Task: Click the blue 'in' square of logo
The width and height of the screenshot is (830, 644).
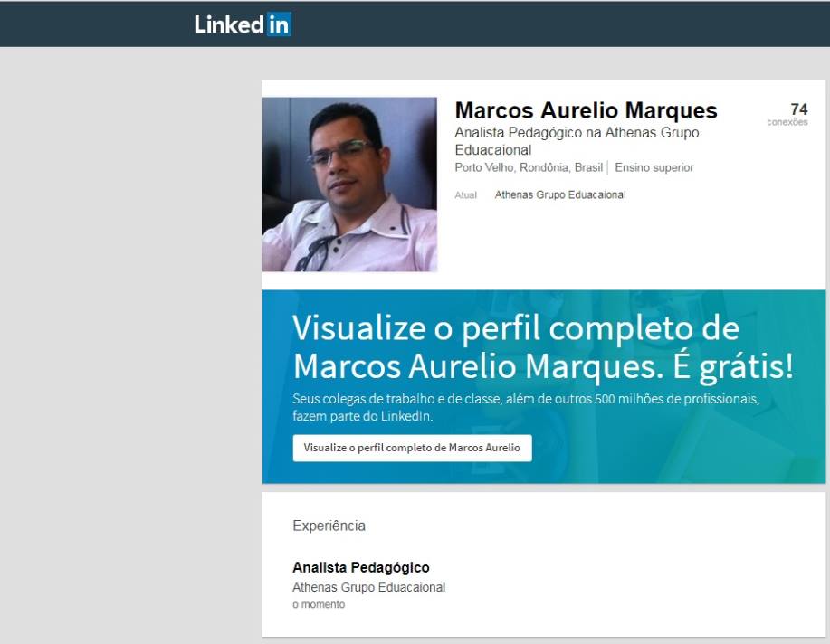Action: [279, 24]
